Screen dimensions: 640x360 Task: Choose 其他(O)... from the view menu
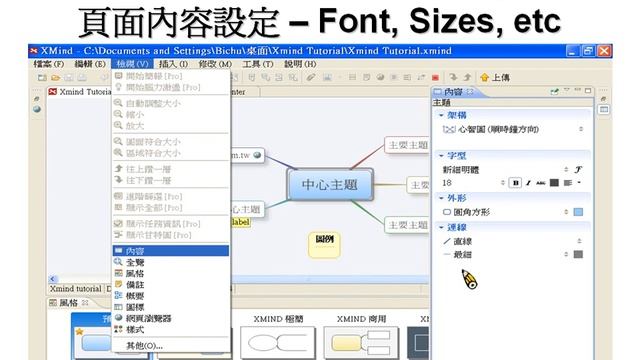click(x=171, y=345)
